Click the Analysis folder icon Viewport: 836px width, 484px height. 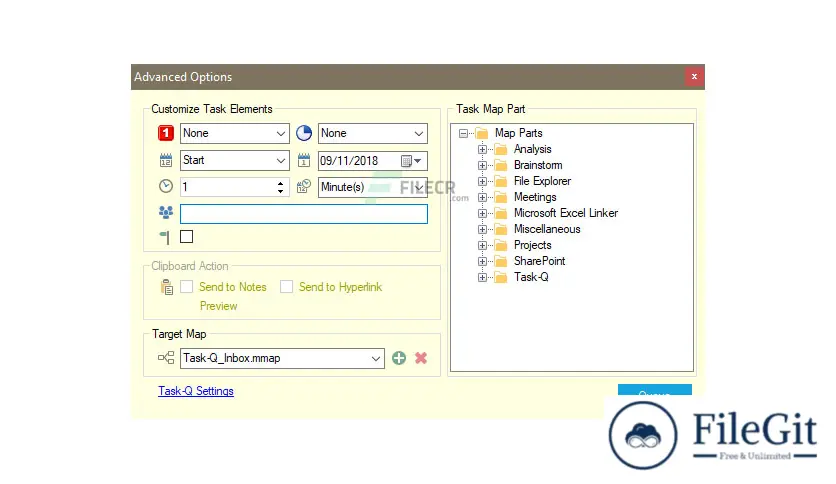(x=501, y=149)
